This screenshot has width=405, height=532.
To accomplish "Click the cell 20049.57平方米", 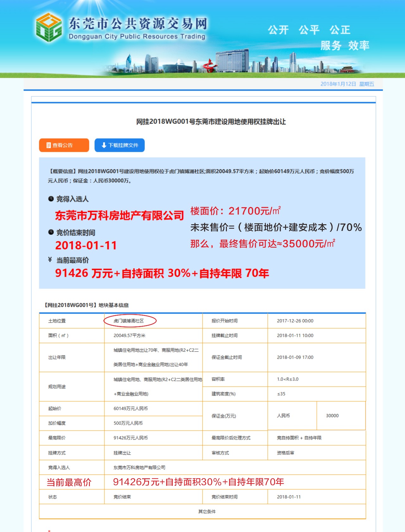I will coord(129,336).
